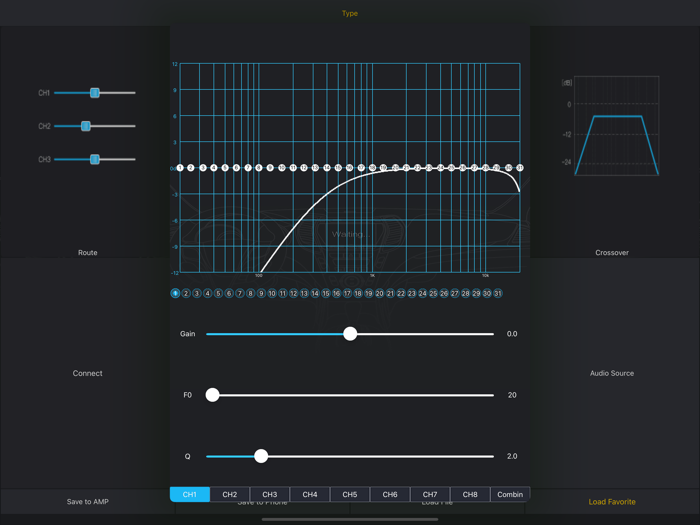Click the Gain slider handle
This screenshot has width=700, height=525.
350,333
